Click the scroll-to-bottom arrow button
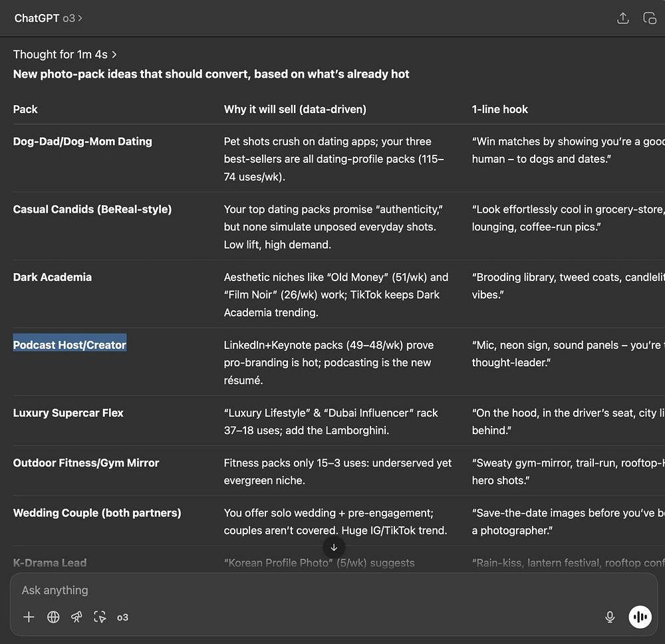This screenshot has width=665, height=644. (334, 548)
